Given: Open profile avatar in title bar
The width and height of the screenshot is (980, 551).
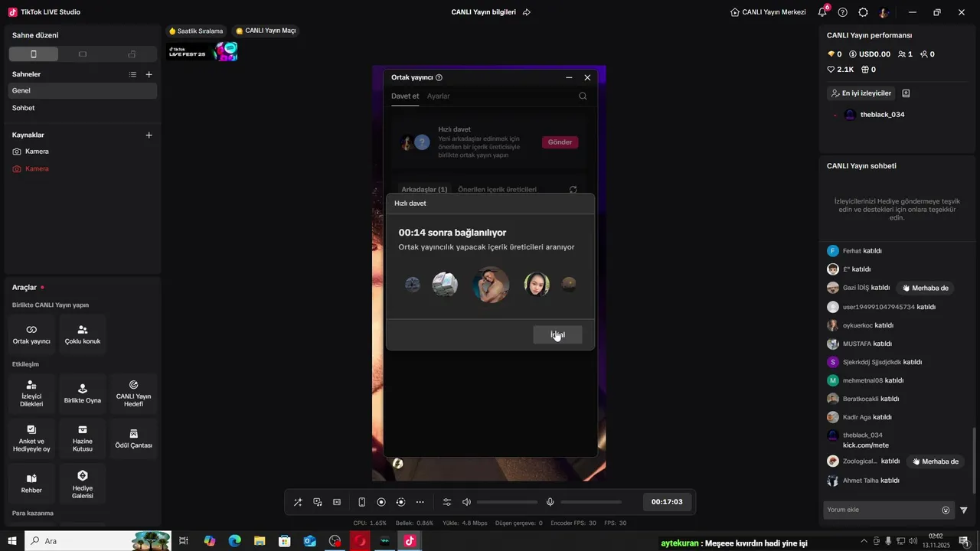Looking at the screenshot, I should click(x=884, y=12).
